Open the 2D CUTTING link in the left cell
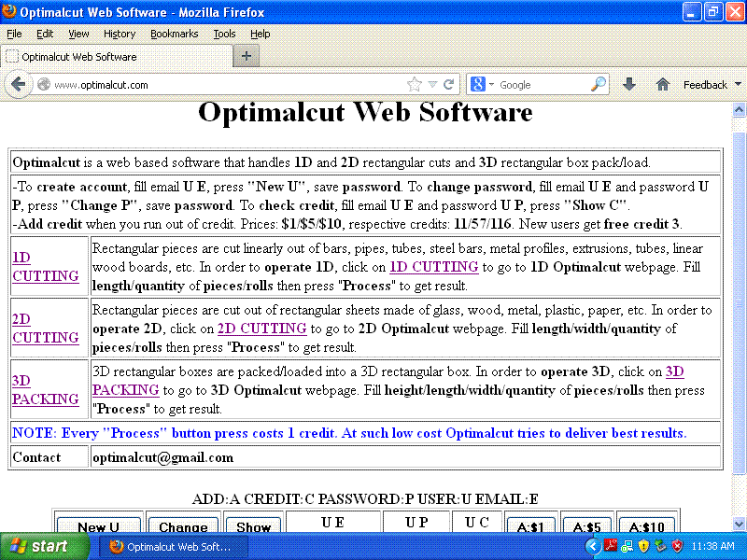Image resolution: width=747 pixels, height=560 pixels. tap(46, 329)
